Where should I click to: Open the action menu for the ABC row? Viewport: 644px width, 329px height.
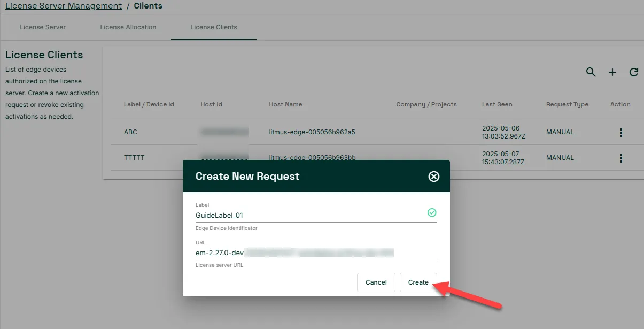620,132
